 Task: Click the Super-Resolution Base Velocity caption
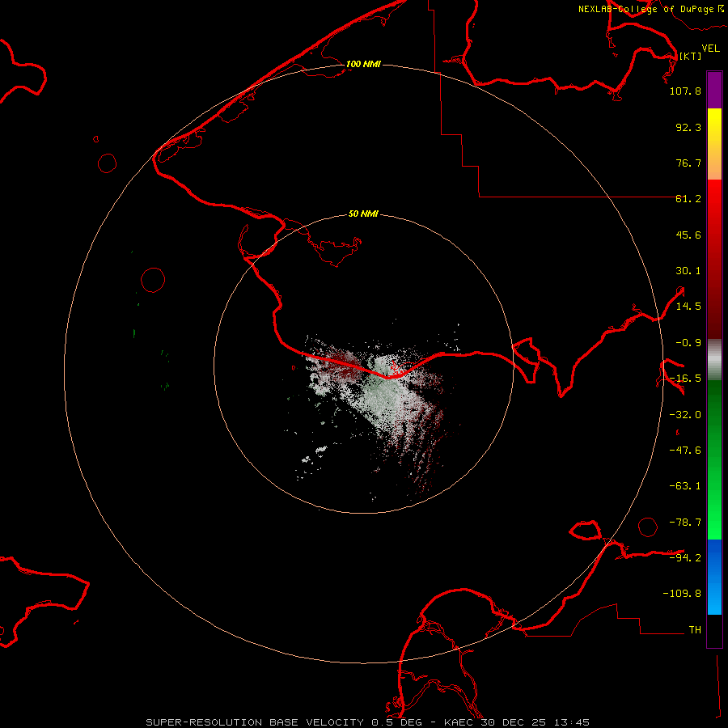point(368,722)
